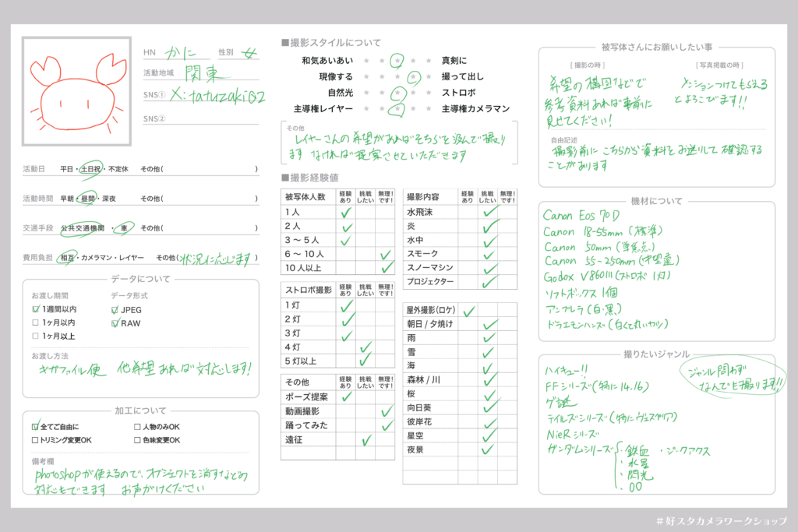Image resolution: width=798 pixels, height=532 pixels.
Task: Click the スノーマシン row label
Action: (430, 267)
